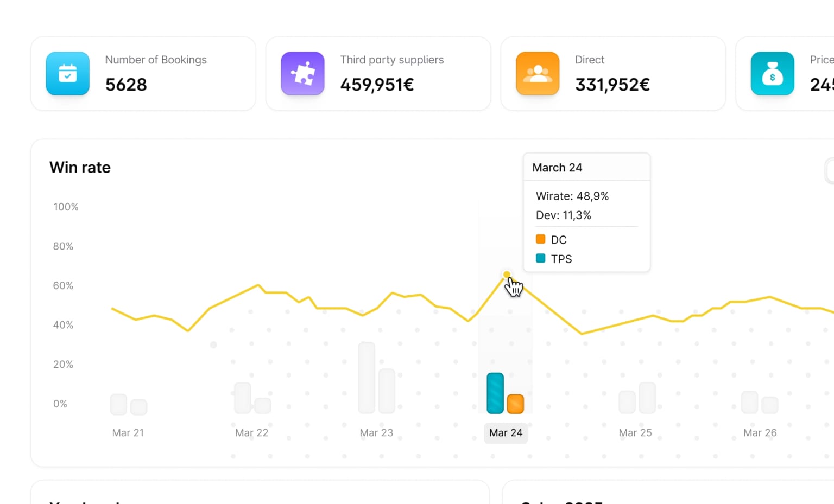The width and height of the screenshot is (834, 504).
Task: Click the Direct customers people icon
Action: pyautogui.click(x=537, y=73)
